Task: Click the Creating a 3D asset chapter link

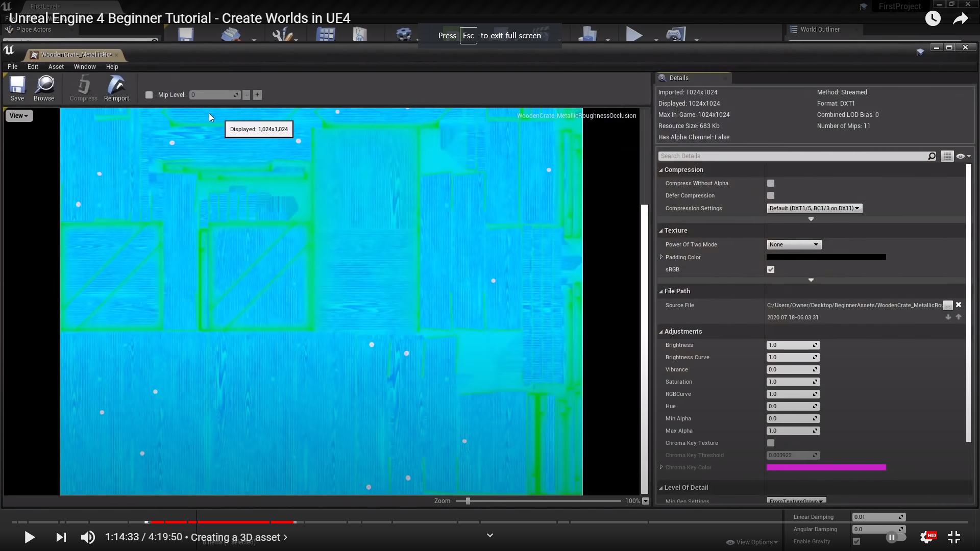Action: click(238, 537)
